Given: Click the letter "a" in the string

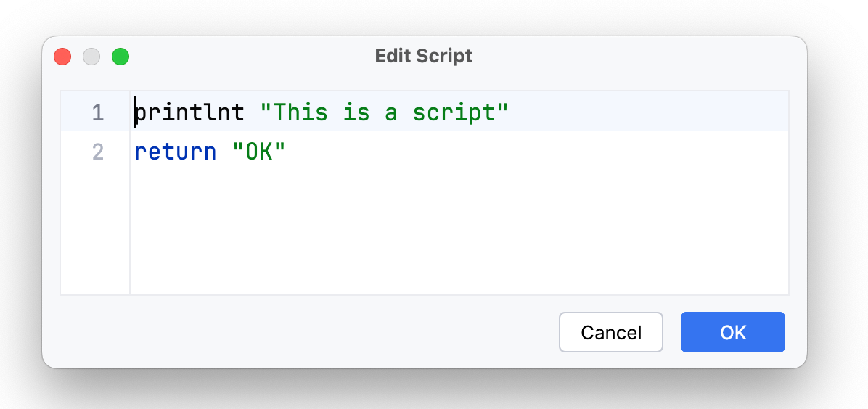Looking at the screenshot, I should pyautogui.click(x=391, y=113).
